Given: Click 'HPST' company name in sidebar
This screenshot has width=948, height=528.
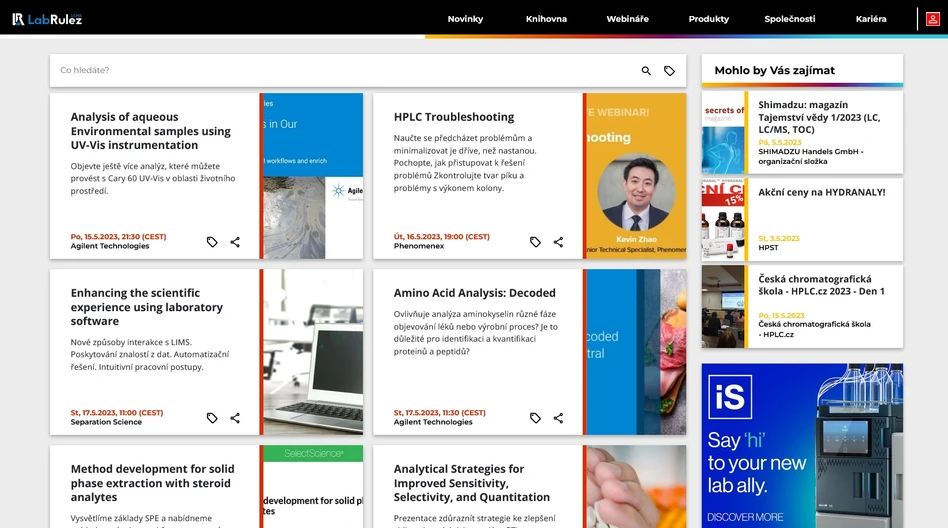Looking at the screenshot, I should 768,247.
